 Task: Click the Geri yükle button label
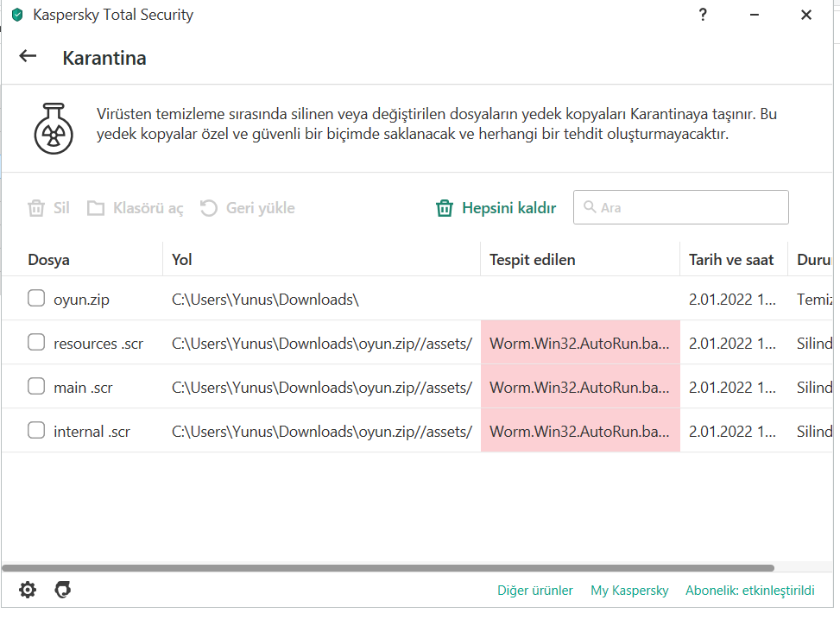pos(261,208)
